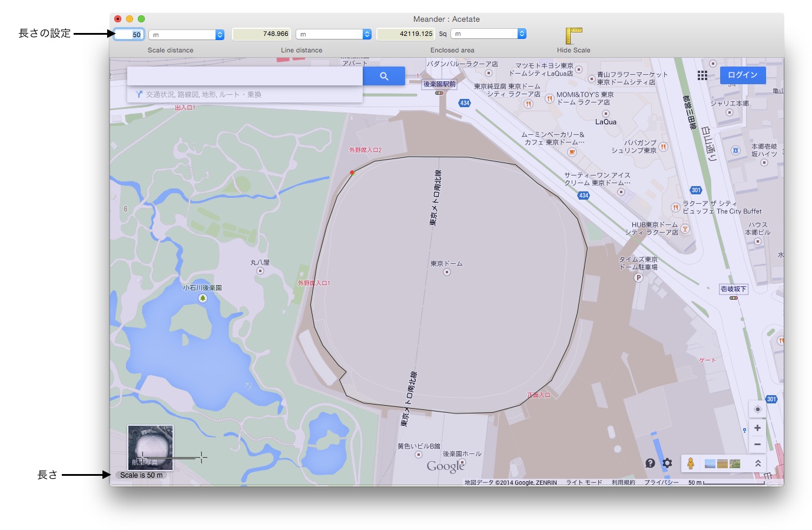The height and width of the screenshot is (530, 812).
Task: Open the directions icon under the search box
Action: click(x=139, y=94)
